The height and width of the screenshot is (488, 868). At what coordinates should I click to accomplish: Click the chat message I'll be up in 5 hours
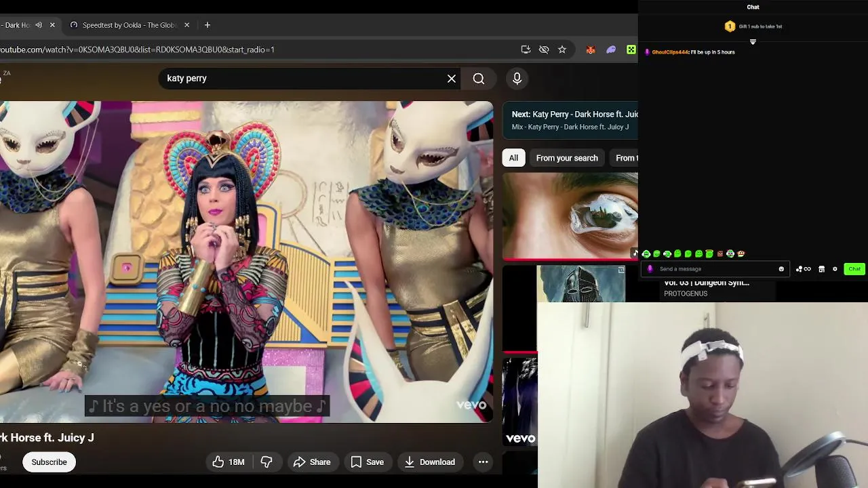713,52
